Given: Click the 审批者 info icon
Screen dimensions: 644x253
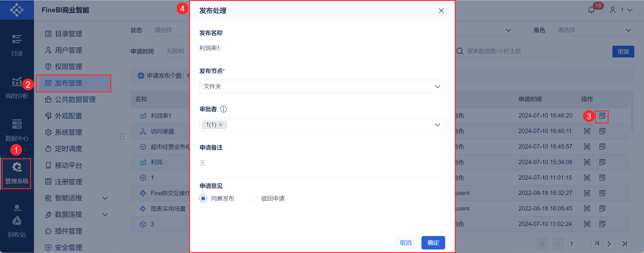Looking at the screenshot, I should click(223, 109).
